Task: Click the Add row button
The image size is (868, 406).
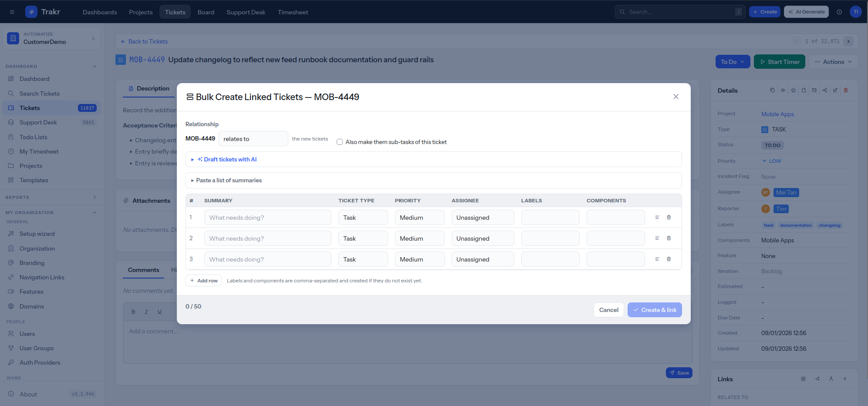Action: 204,281
